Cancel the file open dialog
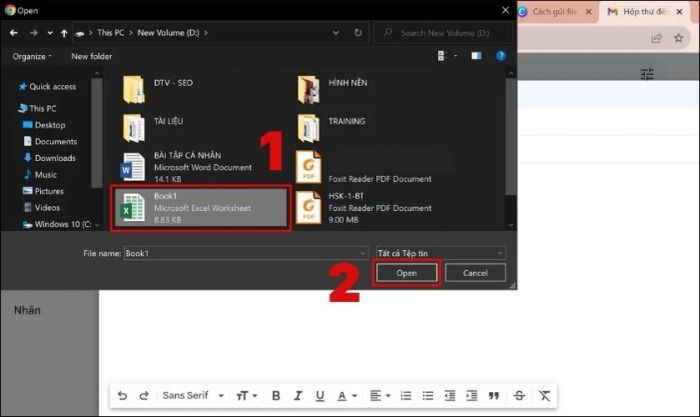The width and height of the screenshot is (700, 417). (475, 272)
